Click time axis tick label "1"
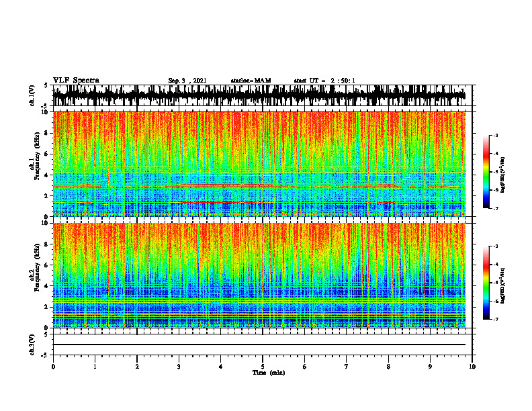Image resolution: width=532 pixels, height=411 pixels. pos(95,367)
